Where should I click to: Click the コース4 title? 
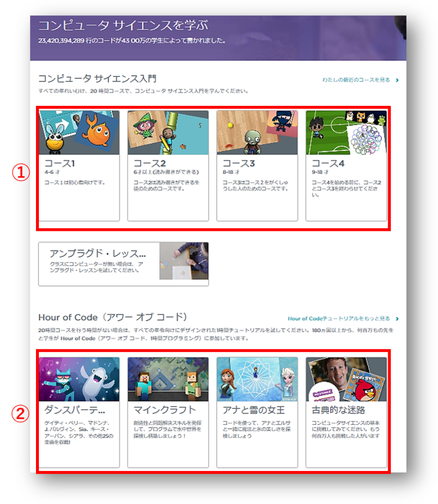(x=328, y=163)
